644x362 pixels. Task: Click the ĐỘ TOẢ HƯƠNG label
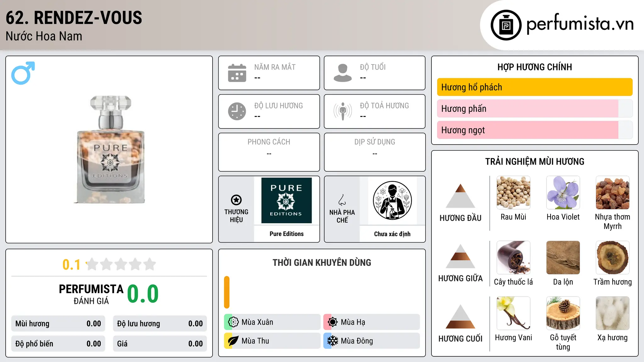point(384,106)
